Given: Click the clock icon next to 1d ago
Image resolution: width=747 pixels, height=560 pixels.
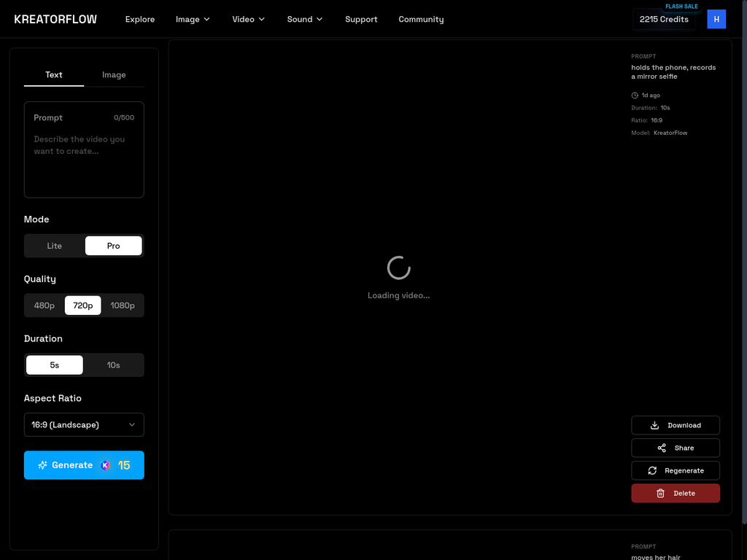Looking at the screenshot, I should point(635,95).
